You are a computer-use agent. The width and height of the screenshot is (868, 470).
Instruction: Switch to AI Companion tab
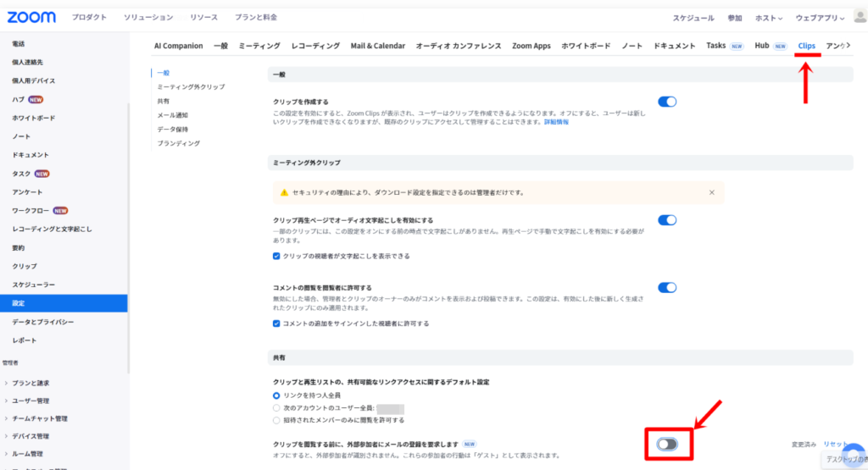point(178,46)
